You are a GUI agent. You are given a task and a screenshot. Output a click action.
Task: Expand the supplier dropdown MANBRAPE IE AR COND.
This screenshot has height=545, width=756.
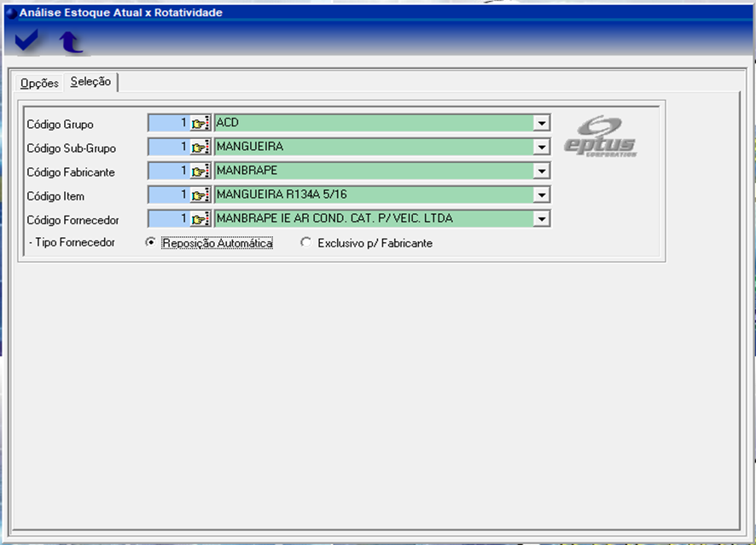tap(541, 219)
